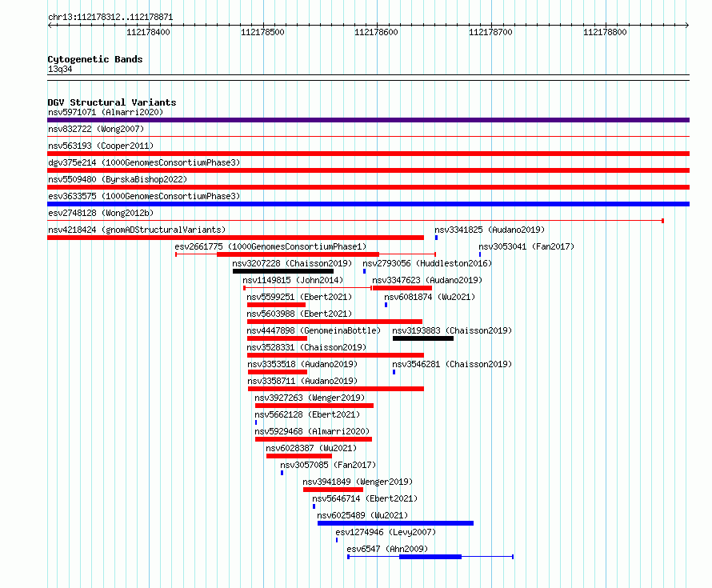Screen dimensions: 712x588
Task: Open nsv3528331 (Chaisson2019) label
Action: pyautogui.click(x=306, y=347)
